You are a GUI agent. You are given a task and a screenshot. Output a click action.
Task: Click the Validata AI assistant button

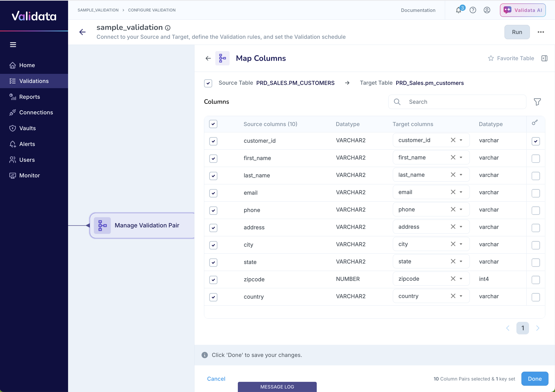(x=523, y=10)
